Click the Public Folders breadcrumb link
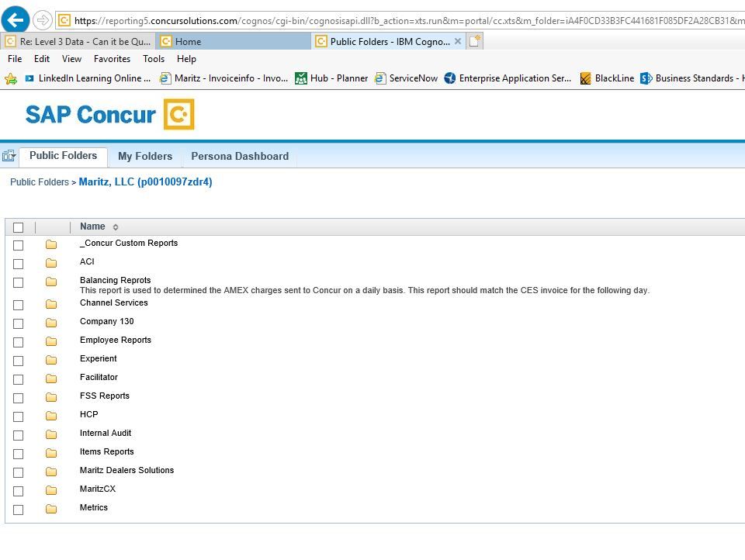This screenshot has width=745, height=560. [x=40, y=182]
